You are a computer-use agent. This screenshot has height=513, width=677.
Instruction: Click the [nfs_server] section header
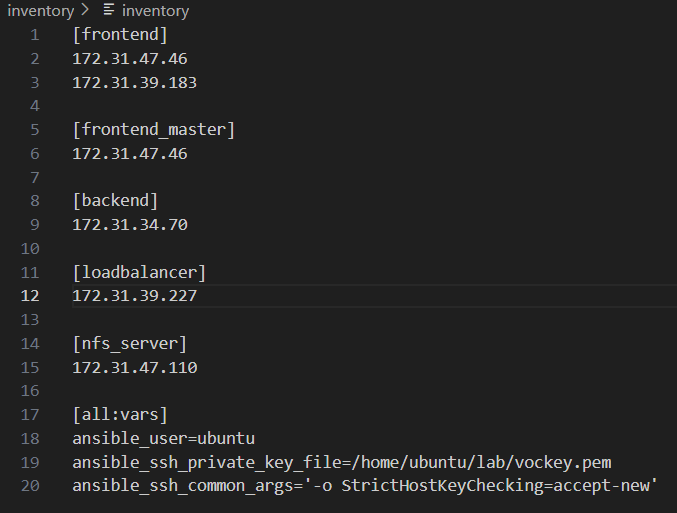pos(129,344)
